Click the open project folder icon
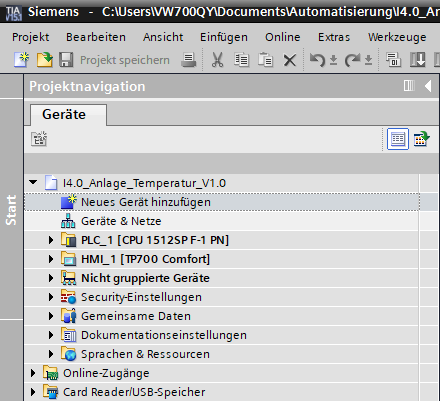 tap(45, 60)
